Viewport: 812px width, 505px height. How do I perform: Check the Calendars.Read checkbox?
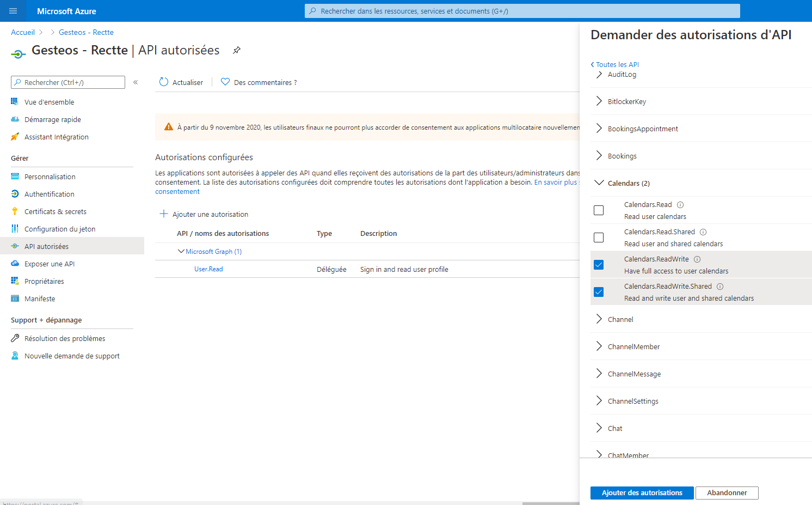pyautogui.click(x=599, y=210)
